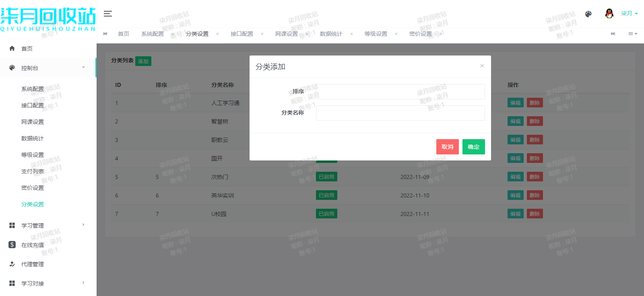Open the theme palette icon in the header
This screenshot has width=644, height=296.
(x=588, y=14)
